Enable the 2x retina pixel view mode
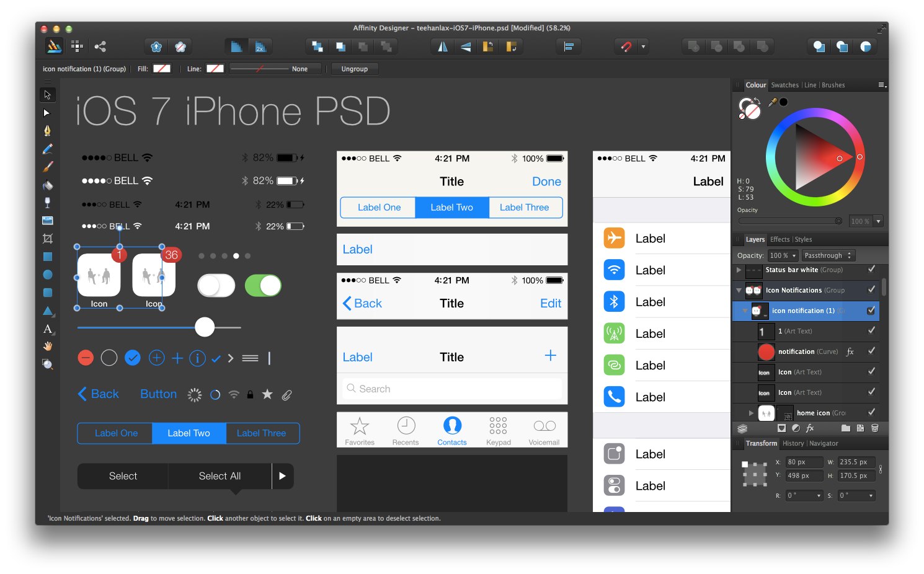924x574 pixels. pyautogui.click(x=260, y=46)
